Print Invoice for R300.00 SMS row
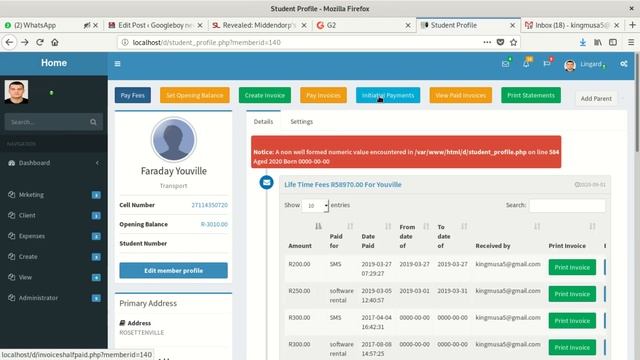The image size is (640, 360). click(572, 320)
